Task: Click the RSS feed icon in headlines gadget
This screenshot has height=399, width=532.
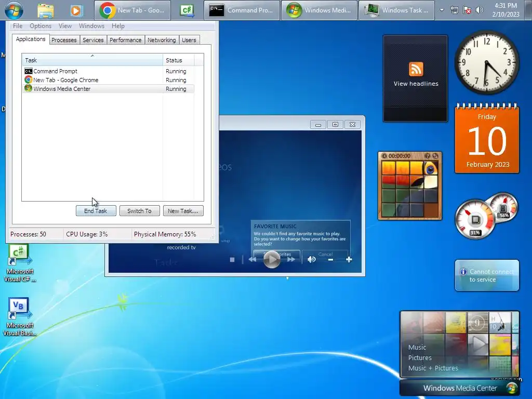Action: [416, 69]
